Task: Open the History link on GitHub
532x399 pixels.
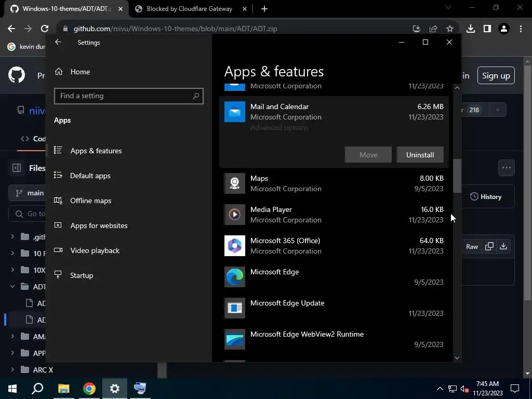Action: (486, 197)
